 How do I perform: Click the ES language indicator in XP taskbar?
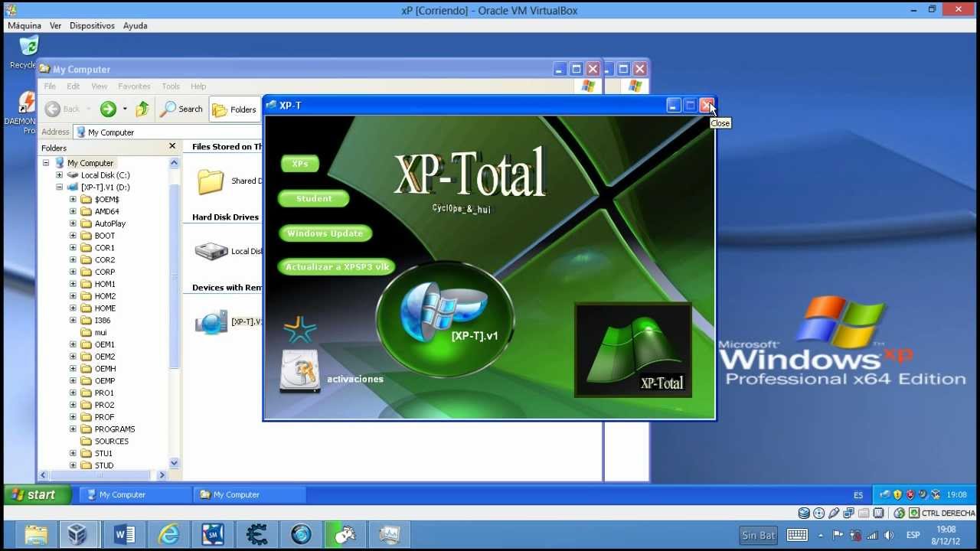click(x=858, y=495)
